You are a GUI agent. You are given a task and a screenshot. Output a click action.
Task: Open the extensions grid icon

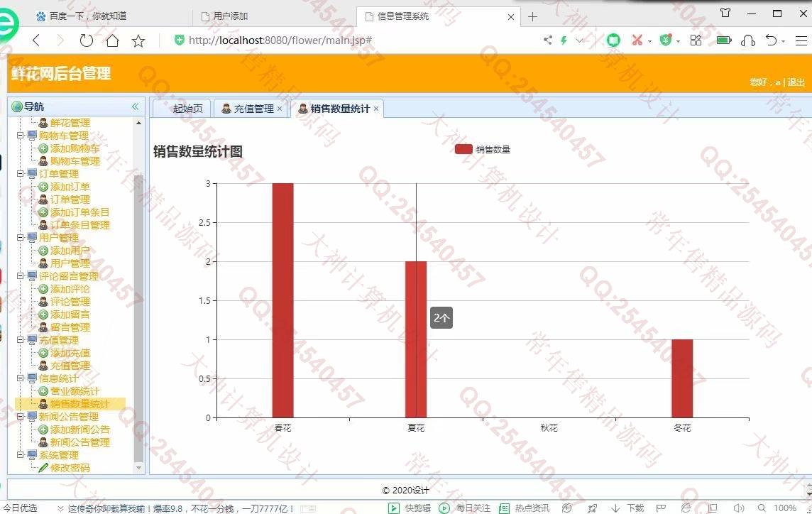point(696,40)
